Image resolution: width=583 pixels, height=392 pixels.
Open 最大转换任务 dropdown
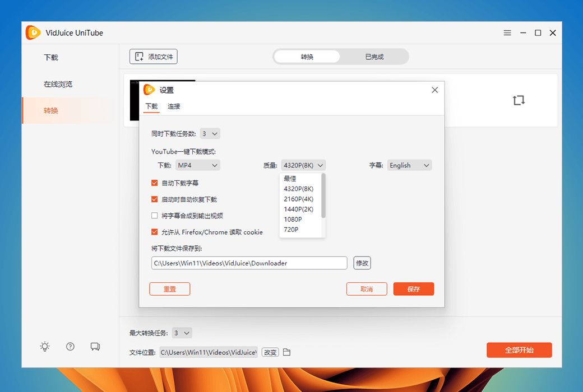pos(182,333)
